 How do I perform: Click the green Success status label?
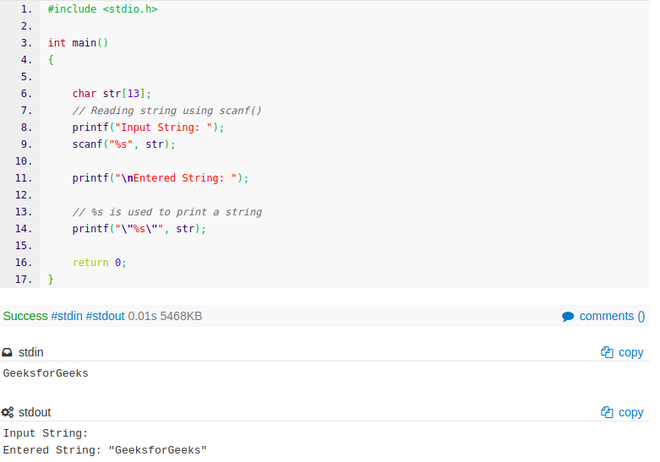(25, 316)
